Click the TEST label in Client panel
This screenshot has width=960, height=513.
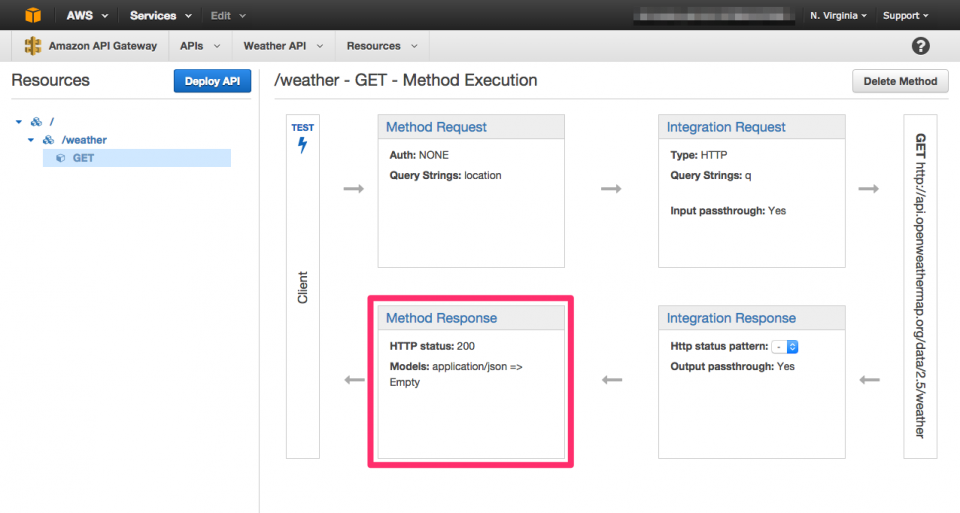302,127
